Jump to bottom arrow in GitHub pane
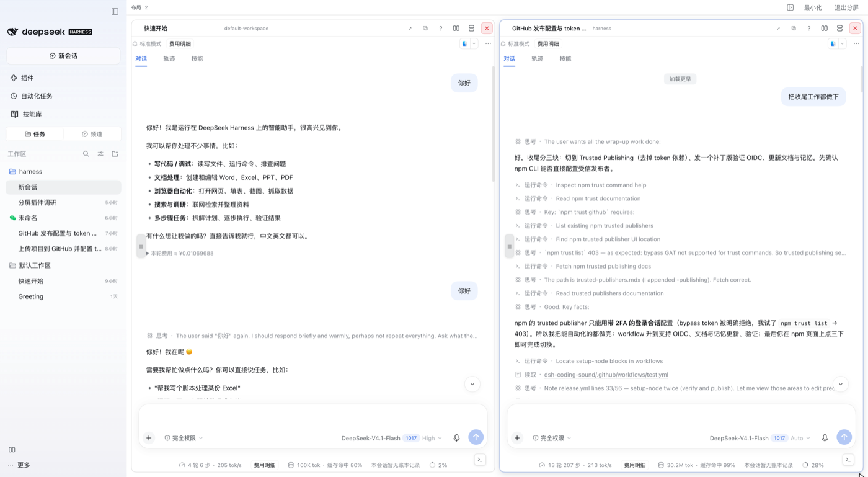This screenshot has width=868, height=477. pos(841,384)
